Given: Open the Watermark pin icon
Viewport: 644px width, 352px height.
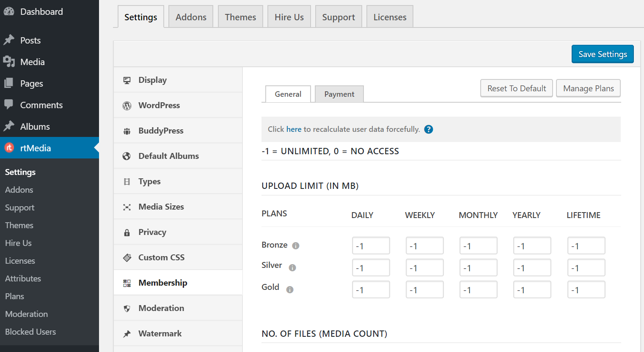Looking at the screenshot, I should pos(127,333).
